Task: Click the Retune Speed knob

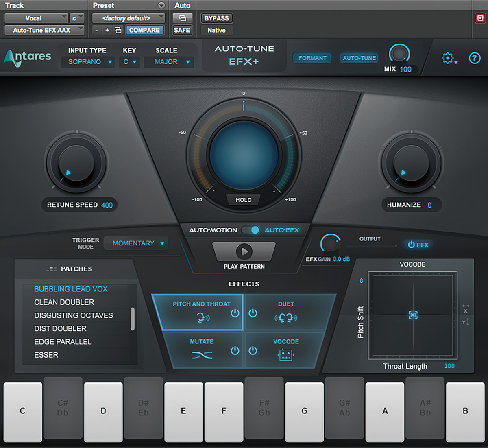Action: [76, 162]
